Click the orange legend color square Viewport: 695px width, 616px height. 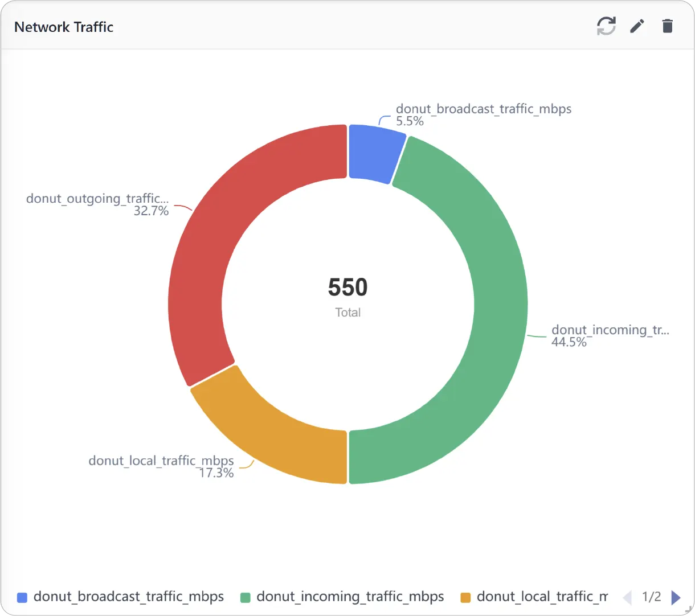tap(465, 597)
